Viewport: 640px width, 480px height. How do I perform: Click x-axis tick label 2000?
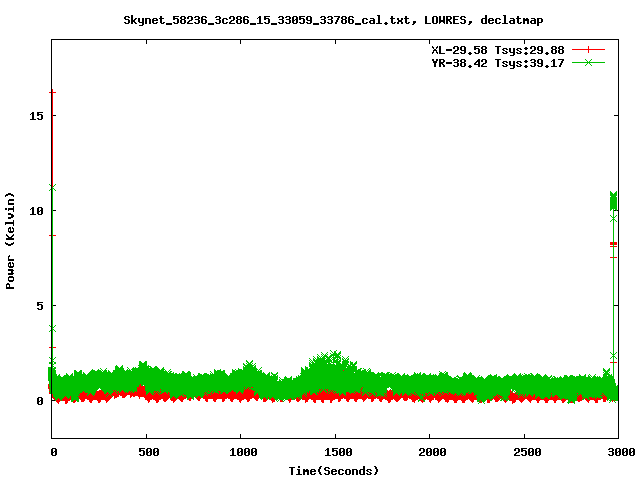(432, 452)
